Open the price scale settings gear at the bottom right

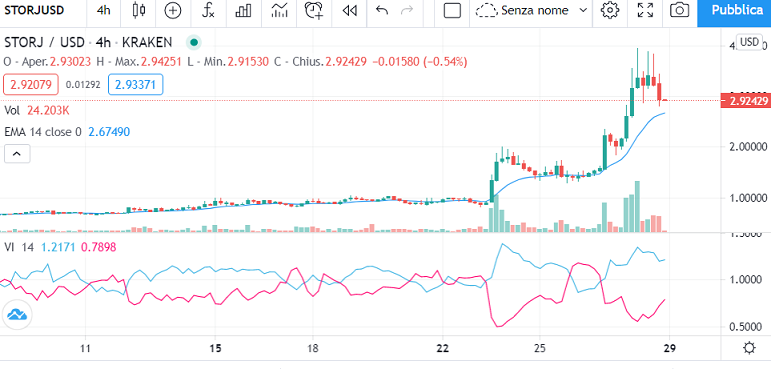[749, 349]
